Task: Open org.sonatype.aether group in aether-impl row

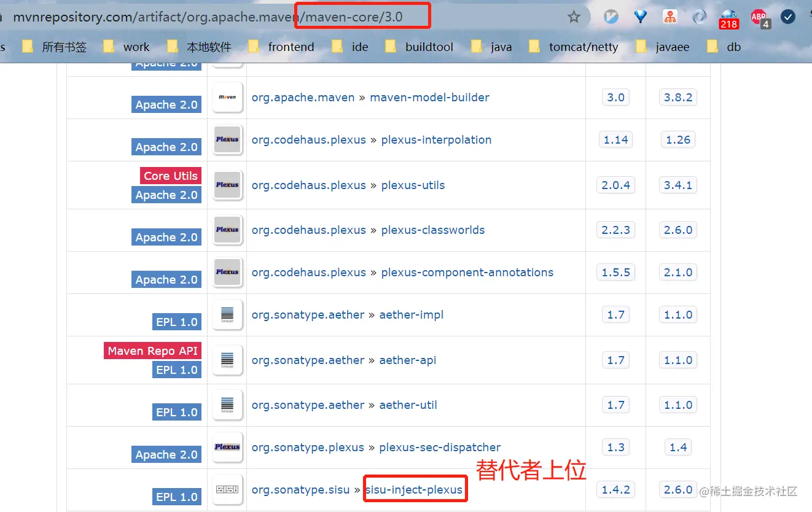Action: tap(308, 314)
